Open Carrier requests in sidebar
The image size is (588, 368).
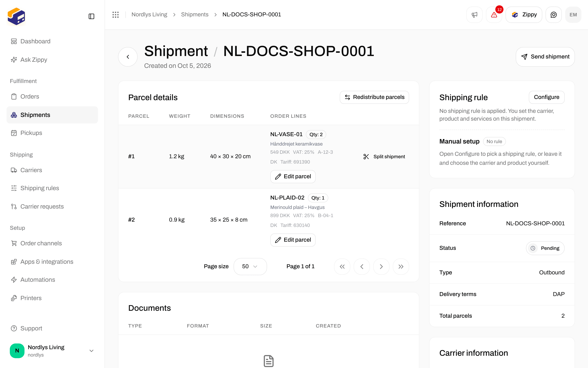pyautogui.click(x=52, y=206)
